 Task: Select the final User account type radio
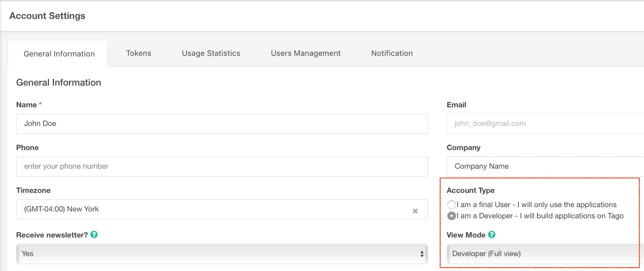pos(451,205)
